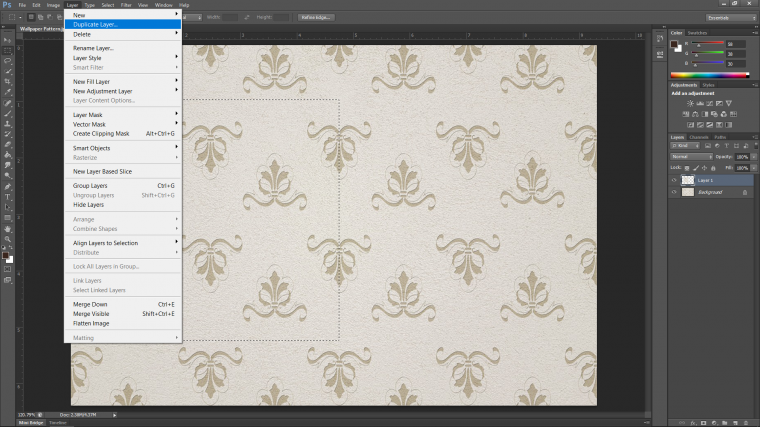Select the Eraser tool
Viewport: 760px width, 427px height.
click(x=7, y=144)
